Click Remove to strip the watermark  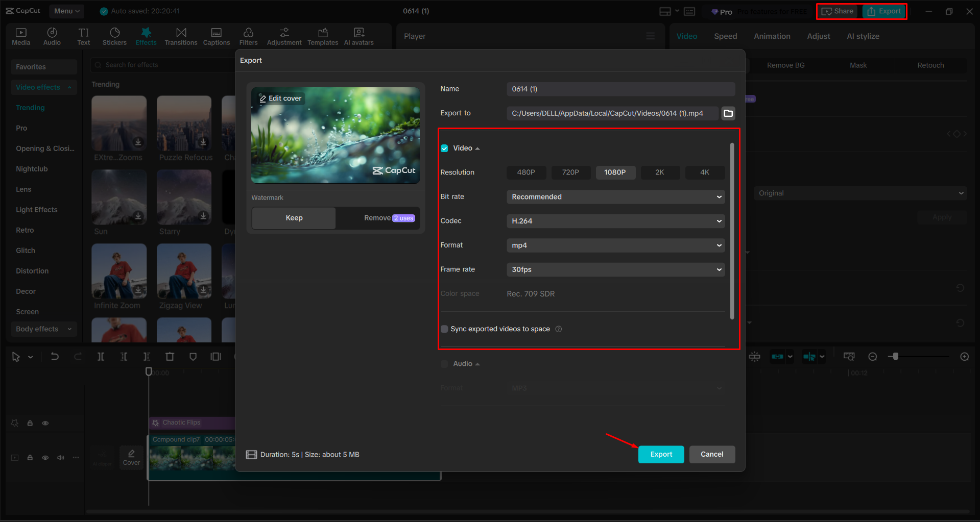[x=377, y=218]
